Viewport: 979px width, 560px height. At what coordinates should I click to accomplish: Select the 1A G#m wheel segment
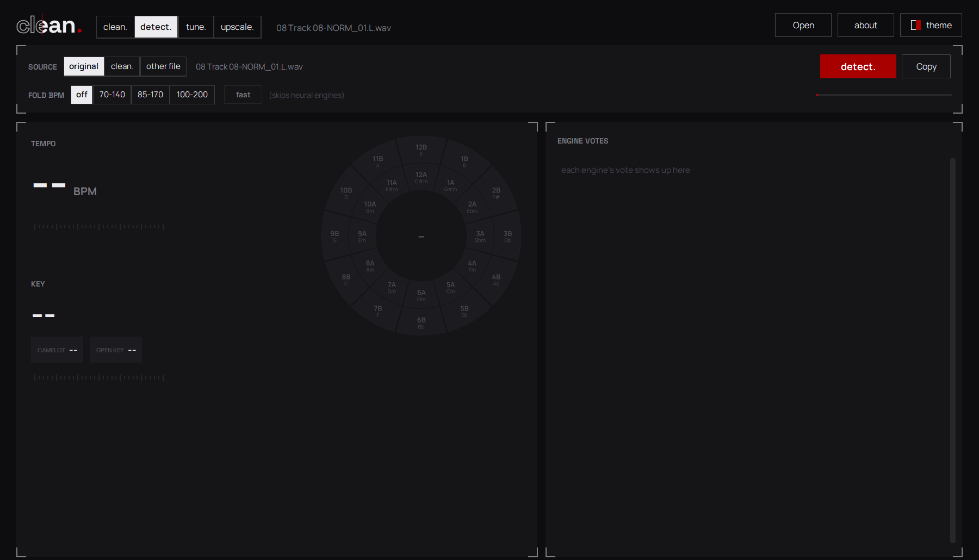point(450,185)
